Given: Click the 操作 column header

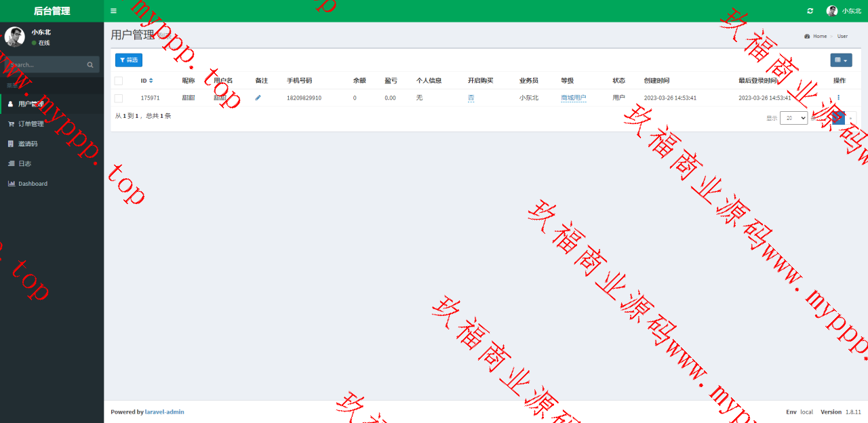Looking at the screenshot, I should [x=839, y=81].
